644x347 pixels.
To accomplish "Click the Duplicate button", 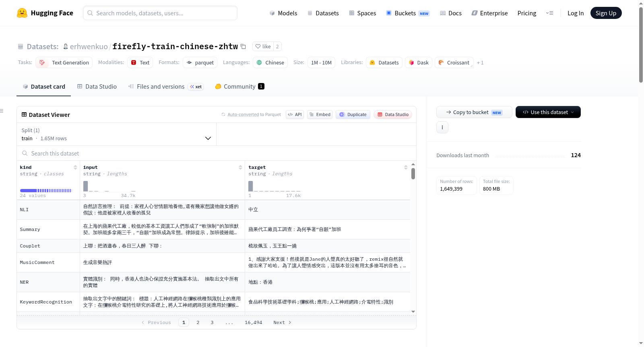I will pyautogui.click(x=353, y=114).
